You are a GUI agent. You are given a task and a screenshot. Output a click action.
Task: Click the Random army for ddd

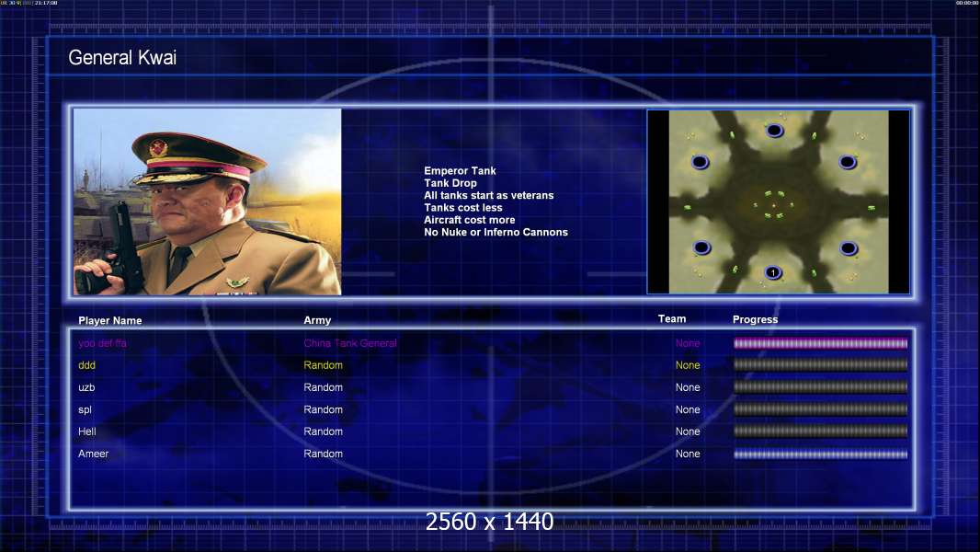coord(323,365)
